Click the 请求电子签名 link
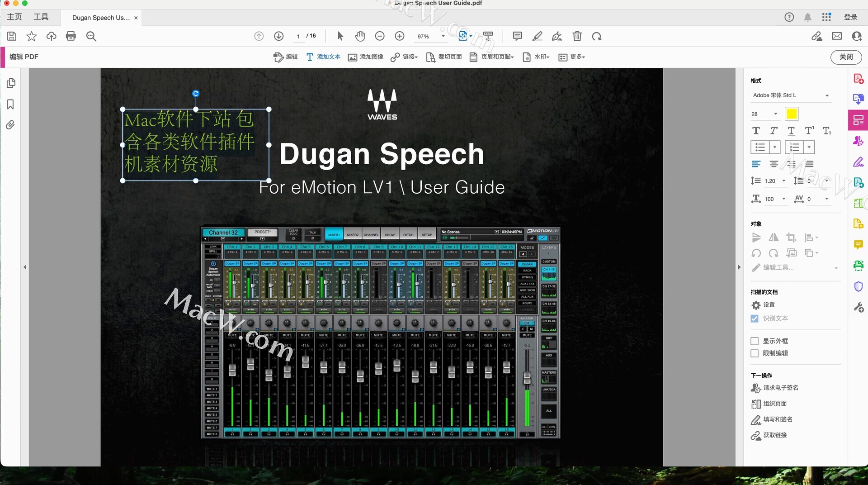Screen dimensions: 868x485 [x=780, y=388]
